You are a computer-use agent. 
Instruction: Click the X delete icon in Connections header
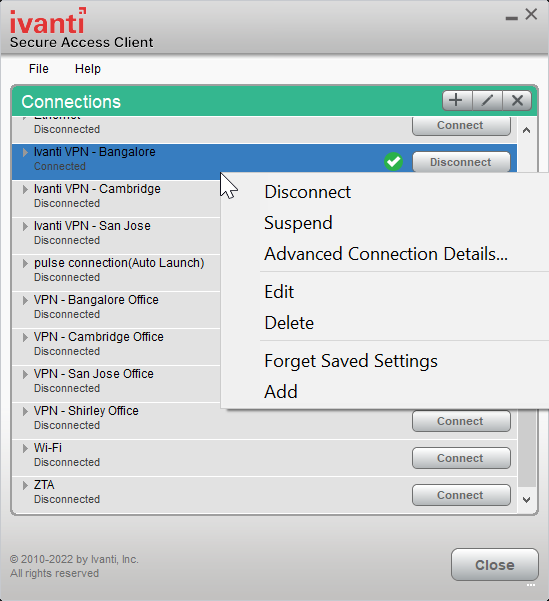[517, 100]
